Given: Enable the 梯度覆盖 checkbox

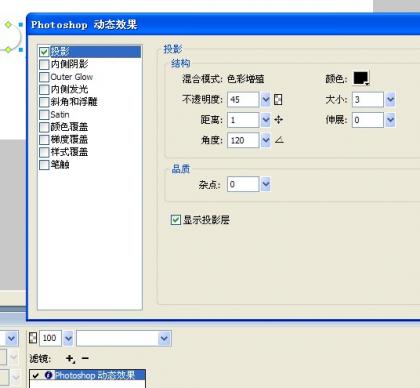Looking at the screenshot, I should [x=44, y=140].
